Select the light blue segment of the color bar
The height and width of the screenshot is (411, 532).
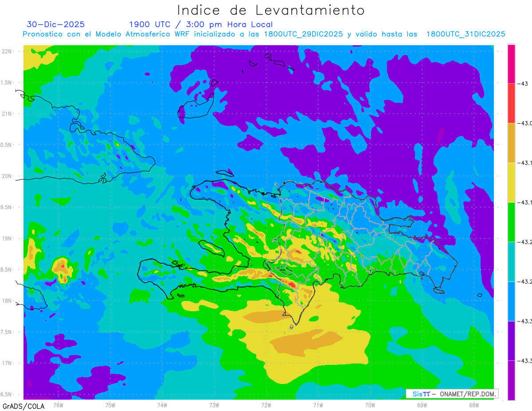point(511,301)
